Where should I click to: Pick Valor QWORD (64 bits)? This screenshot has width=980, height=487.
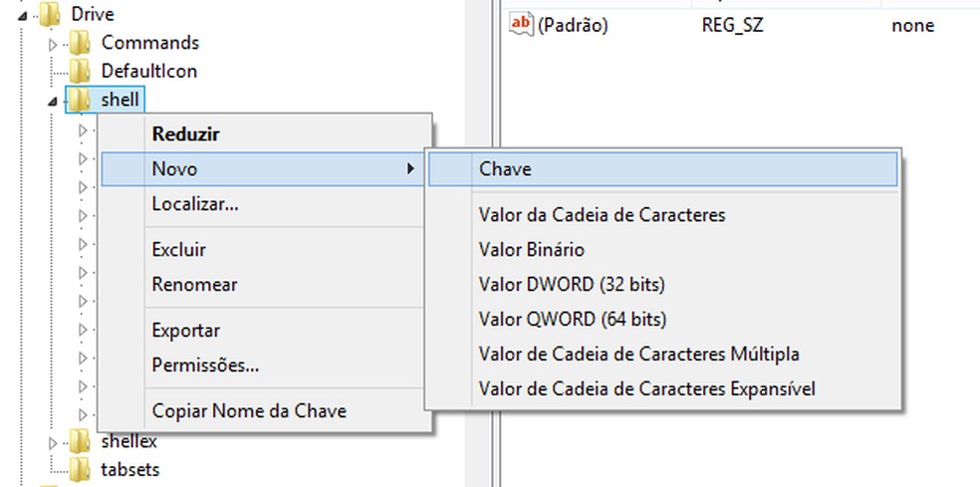tap(572, 320)
